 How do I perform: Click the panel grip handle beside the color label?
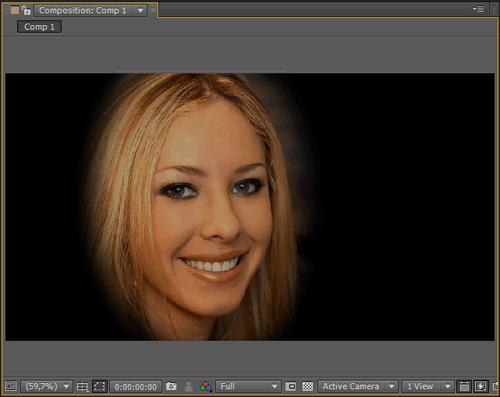[x=6, y=10]
